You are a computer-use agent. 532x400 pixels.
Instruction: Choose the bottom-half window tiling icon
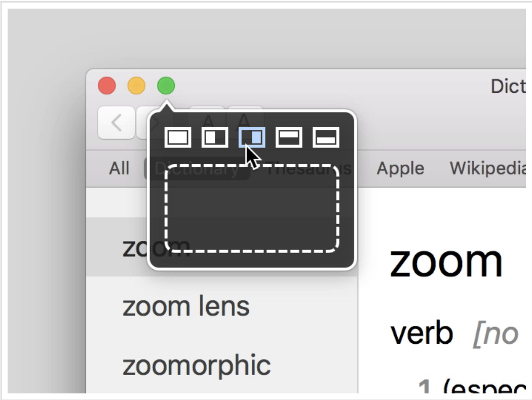pos(326,137)
